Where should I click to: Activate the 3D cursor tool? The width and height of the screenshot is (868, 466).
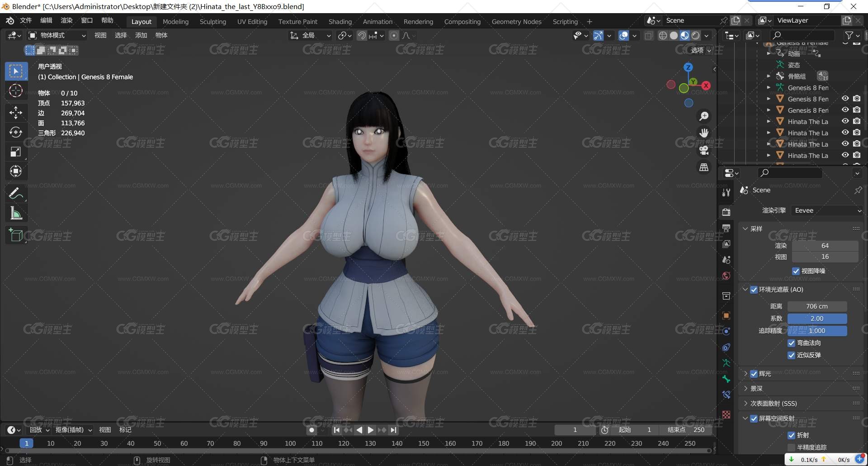tap(16, 90)
